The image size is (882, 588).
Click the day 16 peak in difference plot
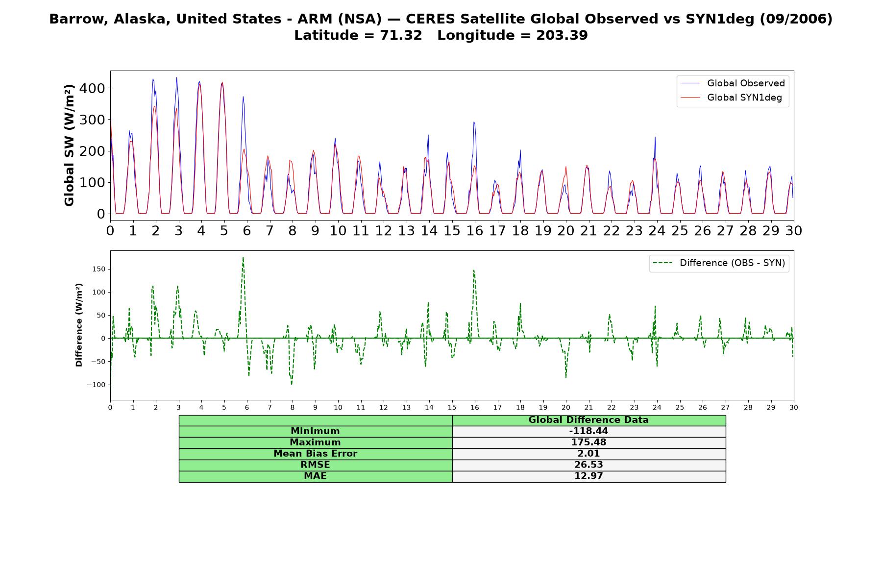tap(474, 270)
